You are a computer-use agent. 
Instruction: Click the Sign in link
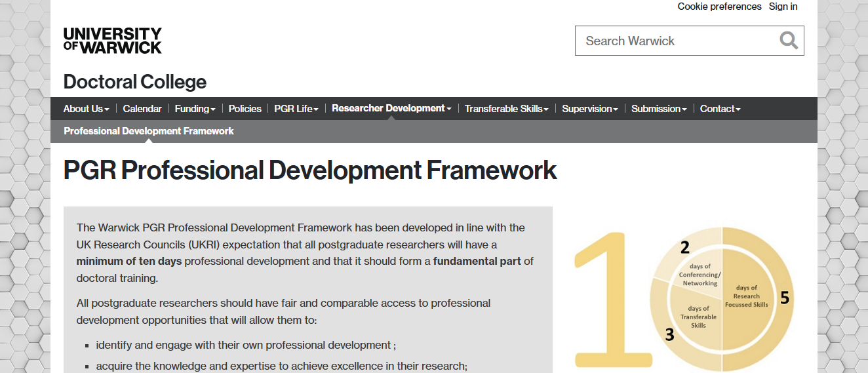(x=783, y=7)
